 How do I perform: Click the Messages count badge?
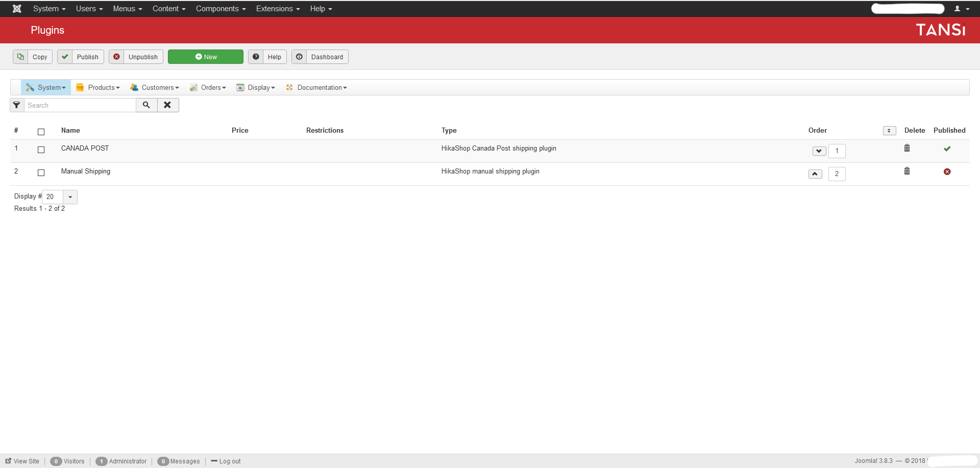click(163, 461)
